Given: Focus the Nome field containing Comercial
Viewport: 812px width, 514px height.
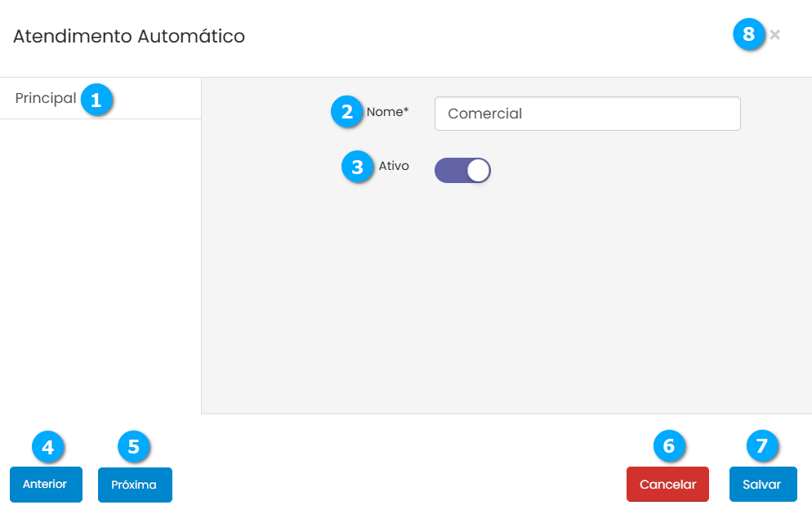Looking at the screenshot, I should [587, 114].
